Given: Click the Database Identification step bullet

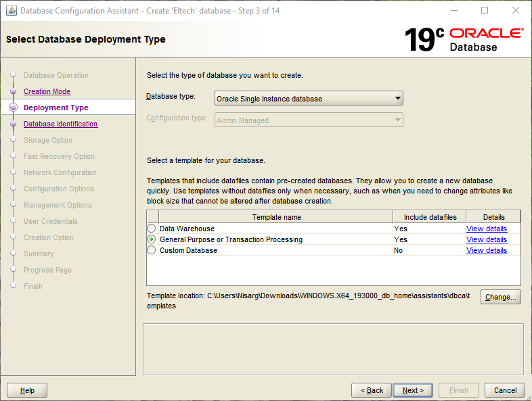Looking at the screenshot, I should click(x=12, y=124).
